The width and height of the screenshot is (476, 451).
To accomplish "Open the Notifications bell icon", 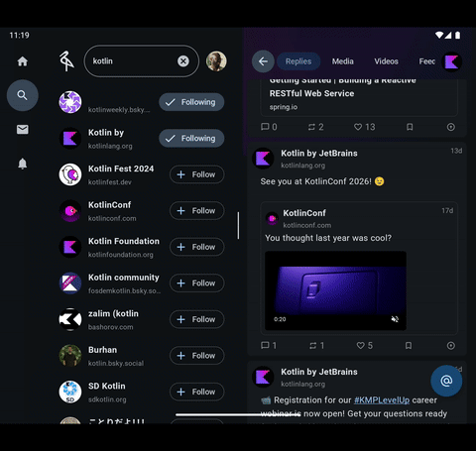I will [x=23, y=164].
